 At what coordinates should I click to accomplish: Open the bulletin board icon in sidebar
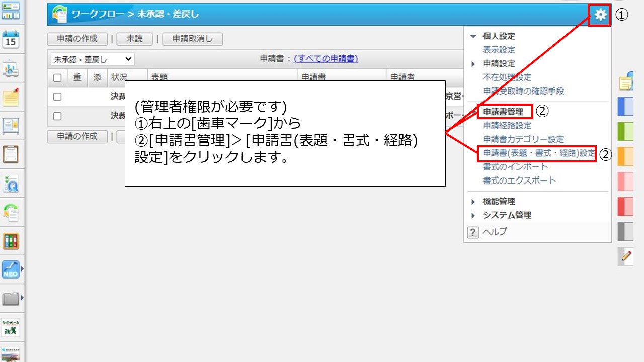[x=11, y=126]
